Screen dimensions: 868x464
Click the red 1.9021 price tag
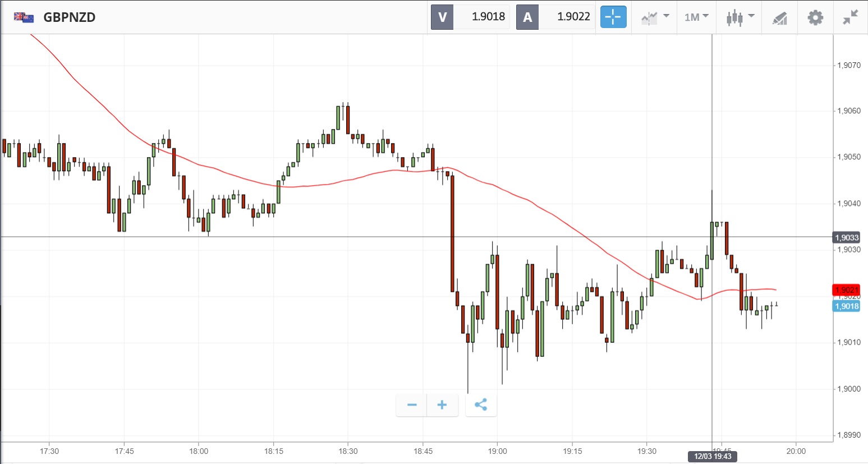[846, 290]
